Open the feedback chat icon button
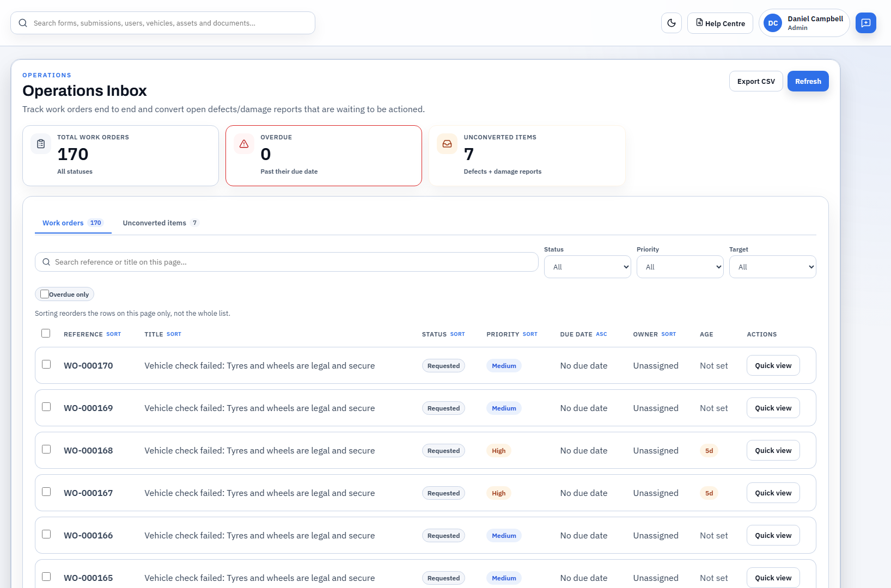The image size is (891, 588). pos(866,23)
